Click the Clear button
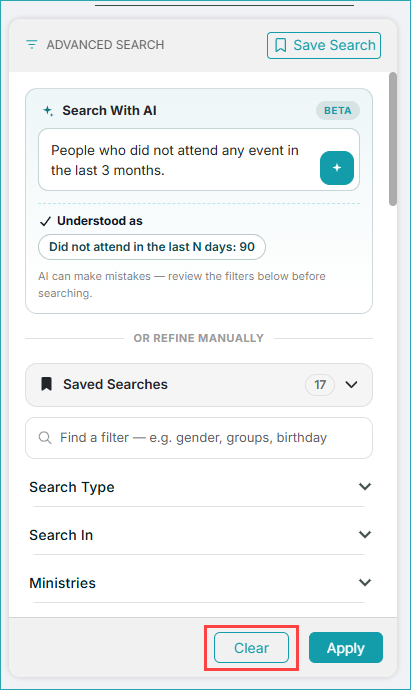 251,647
